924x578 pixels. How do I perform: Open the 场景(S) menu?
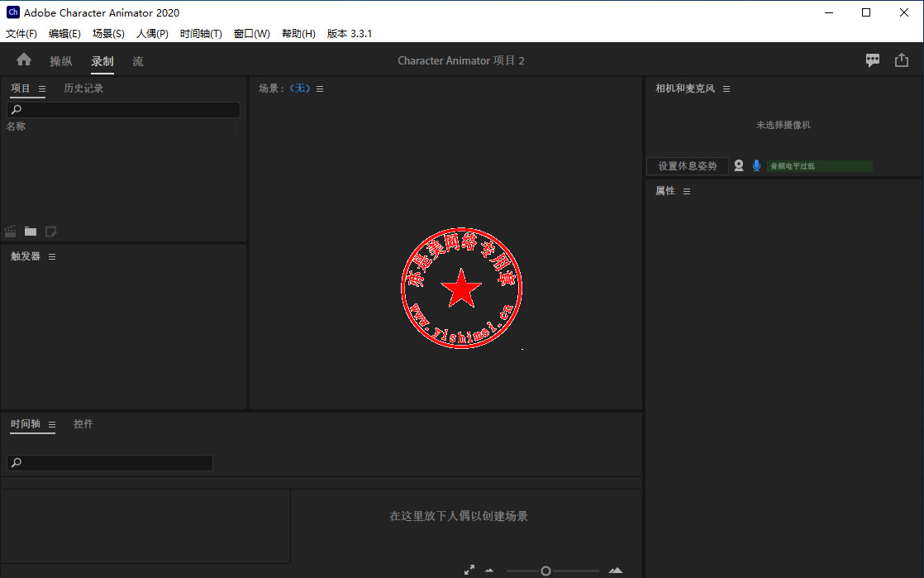pos(108,34)
